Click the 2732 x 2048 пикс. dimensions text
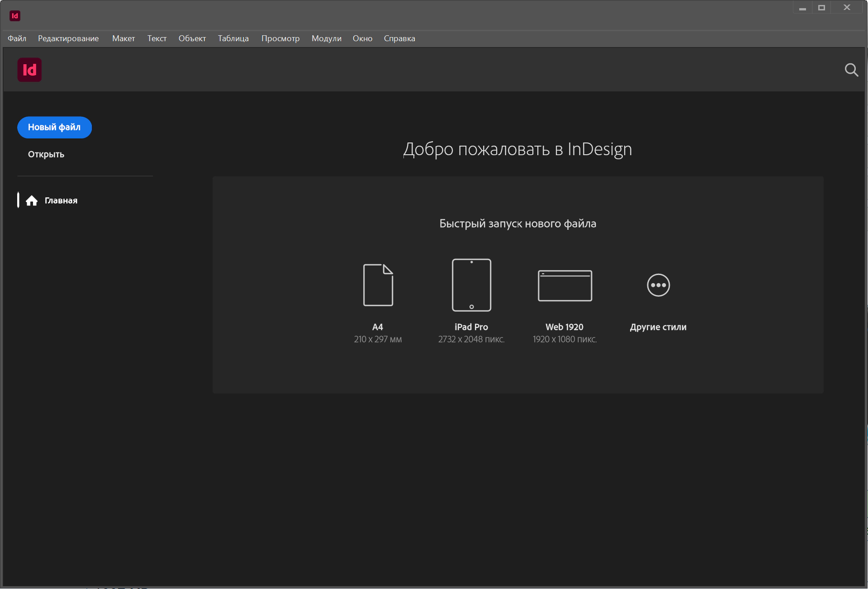This screenshot has height=589, width=868. [471, 339]
